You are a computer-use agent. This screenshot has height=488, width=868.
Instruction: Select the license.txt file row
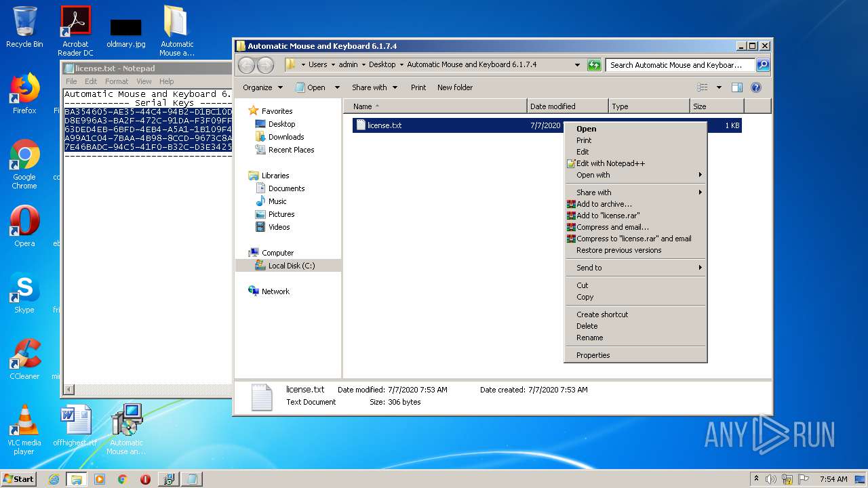[x=547, y=125]
